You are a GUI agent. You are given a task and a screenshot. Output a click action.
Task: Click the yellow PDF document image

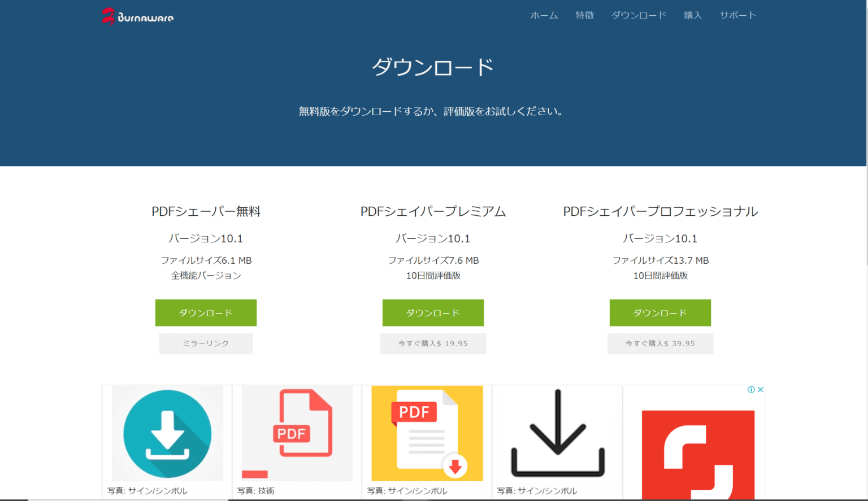click(x=427, y=433)
